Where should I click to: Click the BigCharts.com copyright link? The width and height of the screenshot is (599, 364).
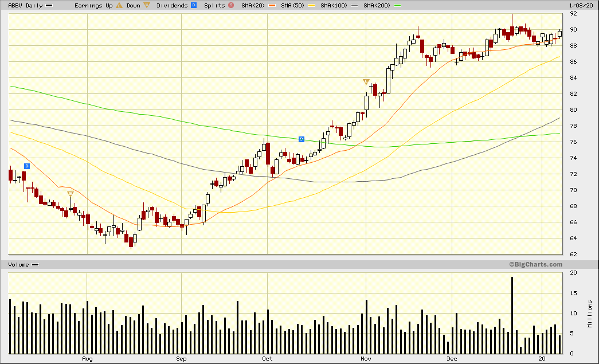click(x=535, y=264)
